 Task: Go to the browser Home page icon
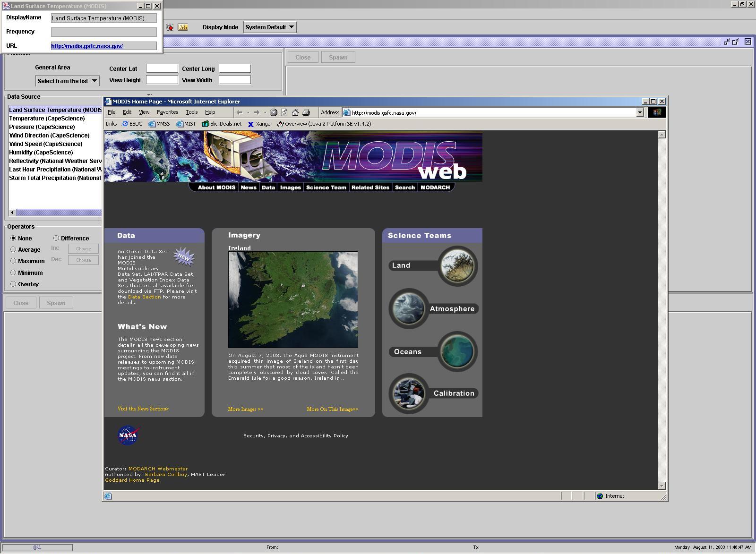295,112
